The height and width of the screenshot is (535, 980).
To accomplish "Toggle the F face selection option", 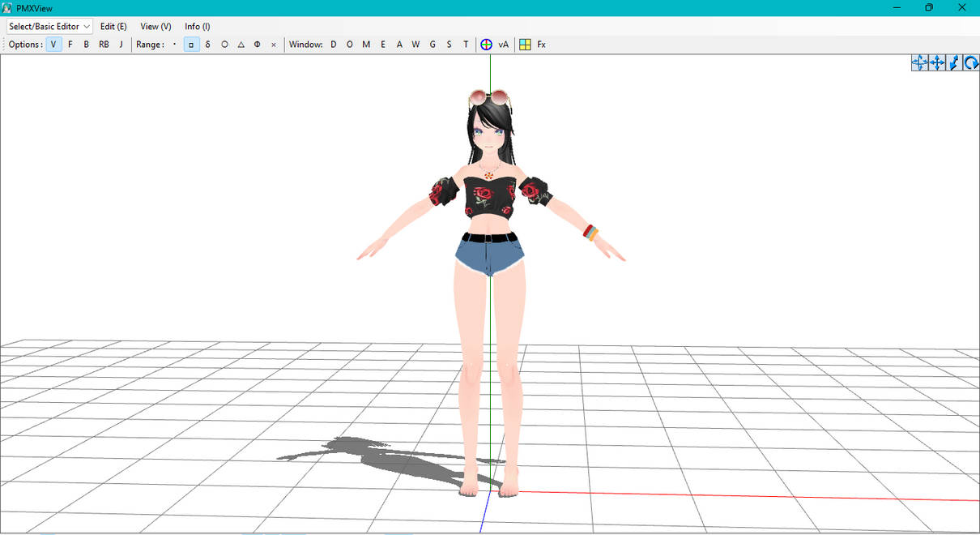I will click(x=70, y=45).
